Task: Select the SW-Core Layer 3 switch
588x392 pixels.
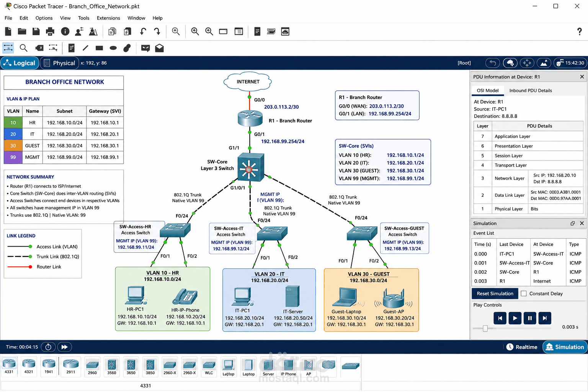Action: (251, 167)
